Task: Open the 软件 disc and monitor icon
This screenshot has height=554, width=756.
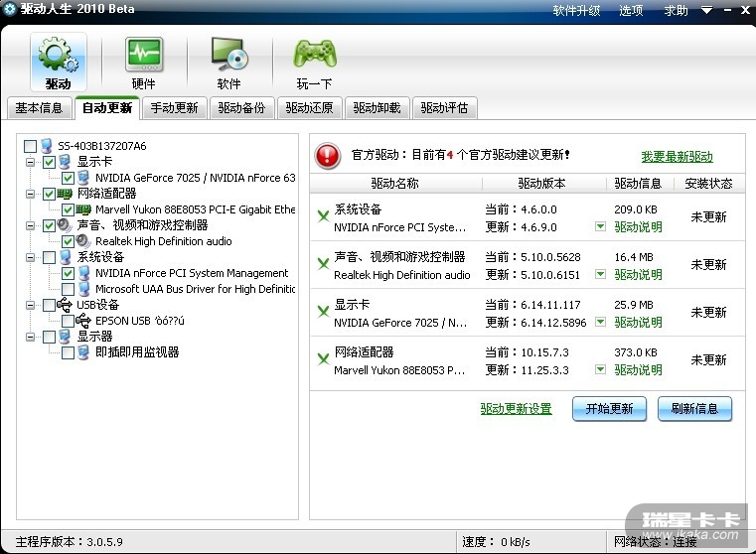Action: (229, 62)
